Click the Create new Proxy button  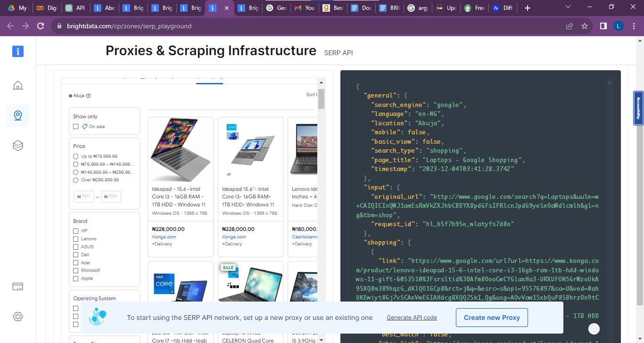(x=492, y=318)
